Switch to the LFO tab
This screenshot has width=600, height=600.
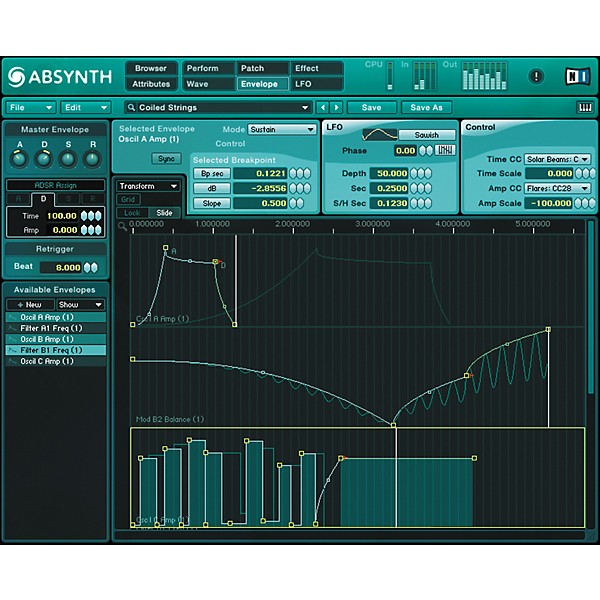point(316,84)
